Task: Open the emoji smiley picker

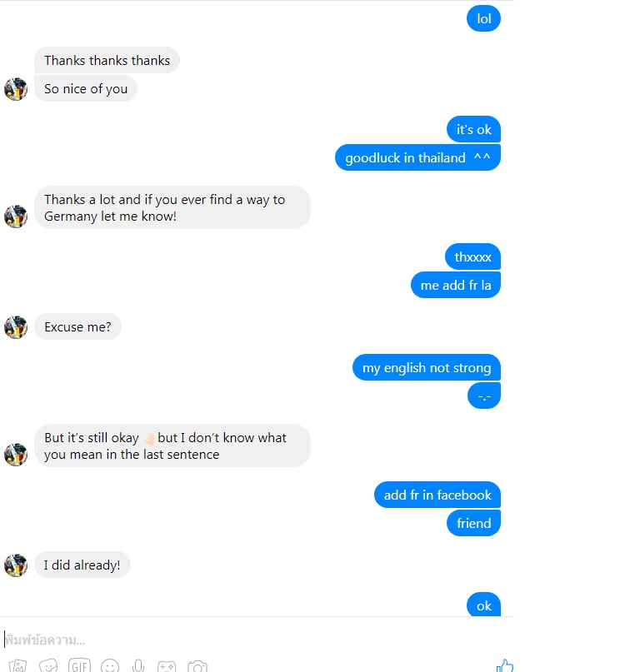Action: [110, 665]
